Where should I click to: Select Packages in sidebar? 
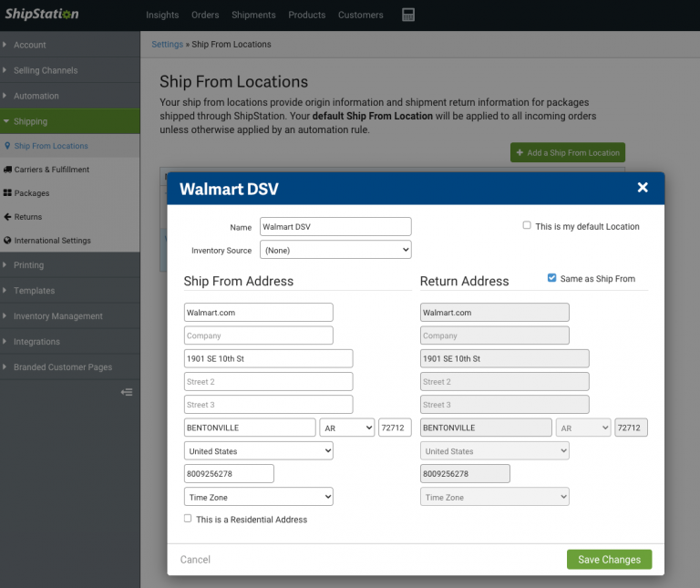(69, 193)
